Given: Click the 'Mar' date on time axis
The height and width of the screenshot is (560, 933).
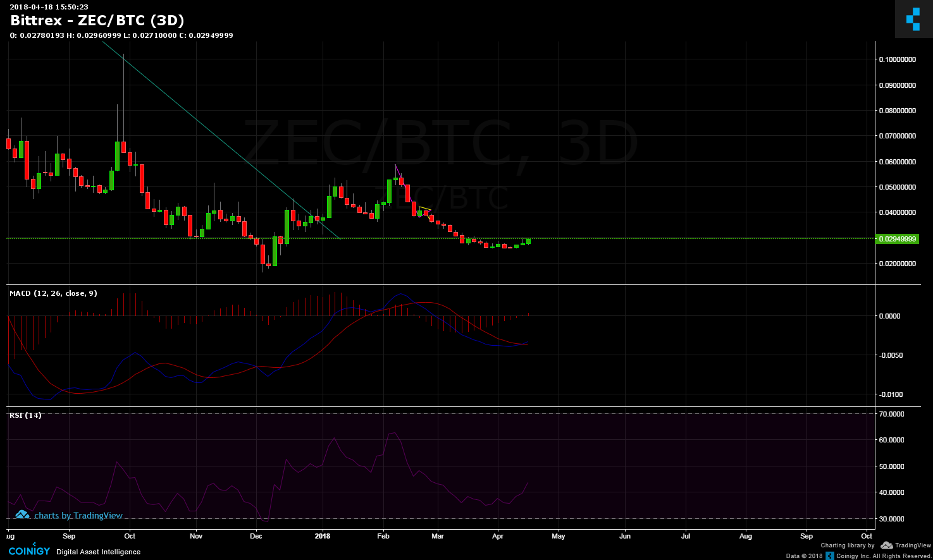Looking at the screenshot, I should [x=437, y=536].
